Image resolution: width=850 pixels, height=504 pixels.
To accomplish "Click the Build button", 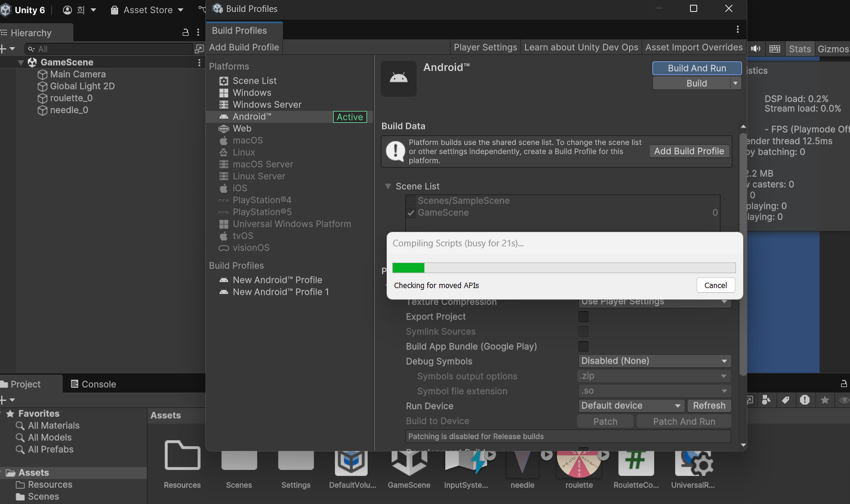I will (692, 84).
